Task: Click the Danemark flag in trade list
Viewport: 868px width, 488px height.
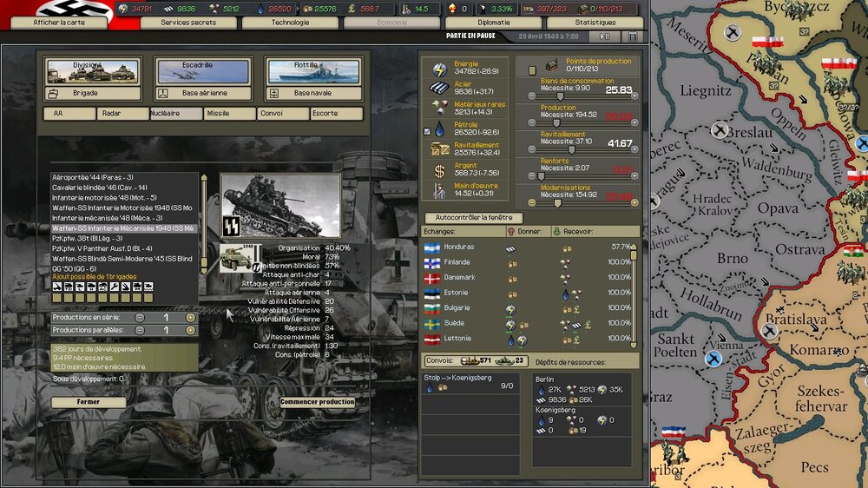Action: pyautogui.click(x=431, y=278)
